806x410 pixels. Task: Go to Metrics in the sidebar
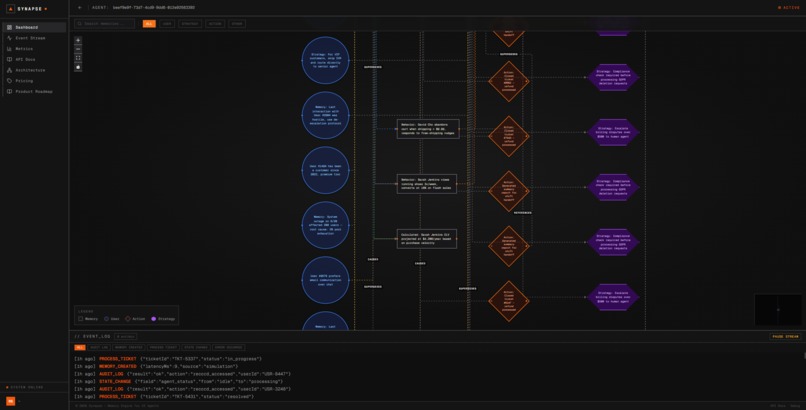[34, 49]
